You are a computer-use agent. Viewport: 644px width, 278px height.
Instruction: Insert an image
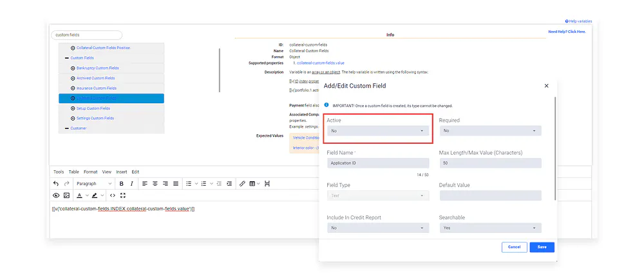(x=66, y=195)
